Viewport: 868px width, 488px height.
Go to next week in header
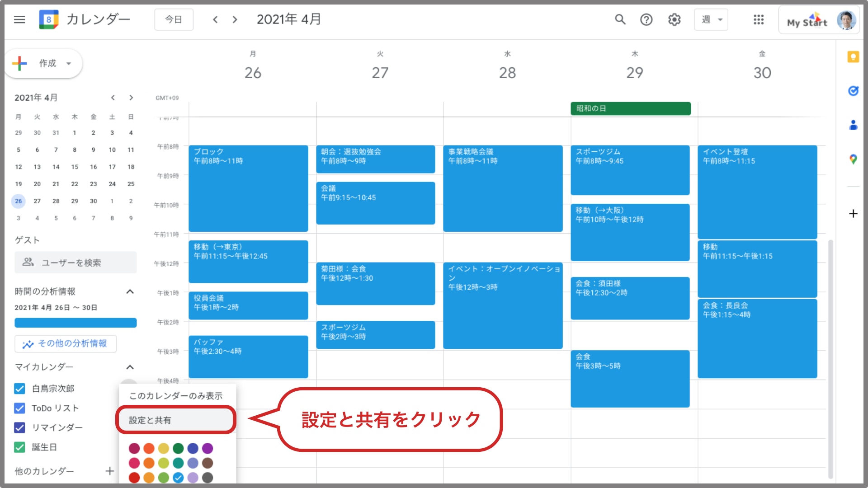[235, 19]
